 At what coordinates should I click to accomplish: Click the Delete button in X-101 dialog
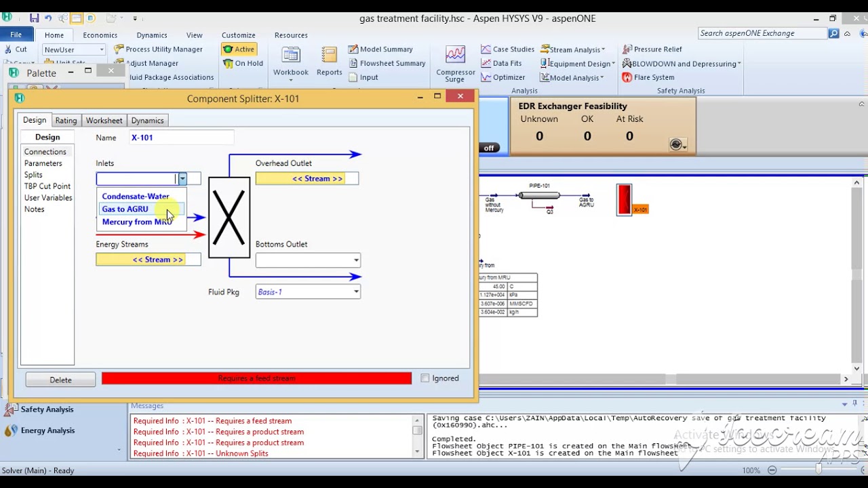tap(60, 380)
